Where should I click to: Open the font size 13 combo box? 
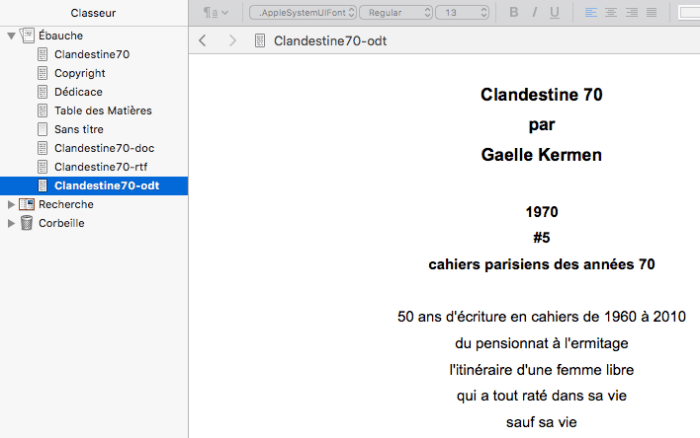464,13
